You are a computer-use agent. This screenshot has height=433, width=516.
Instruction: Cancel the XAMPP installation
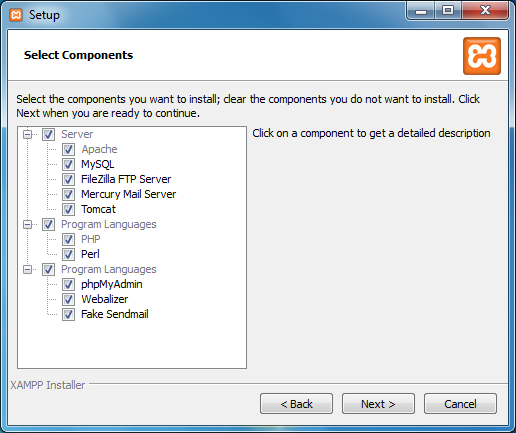[x=460, y=404]
